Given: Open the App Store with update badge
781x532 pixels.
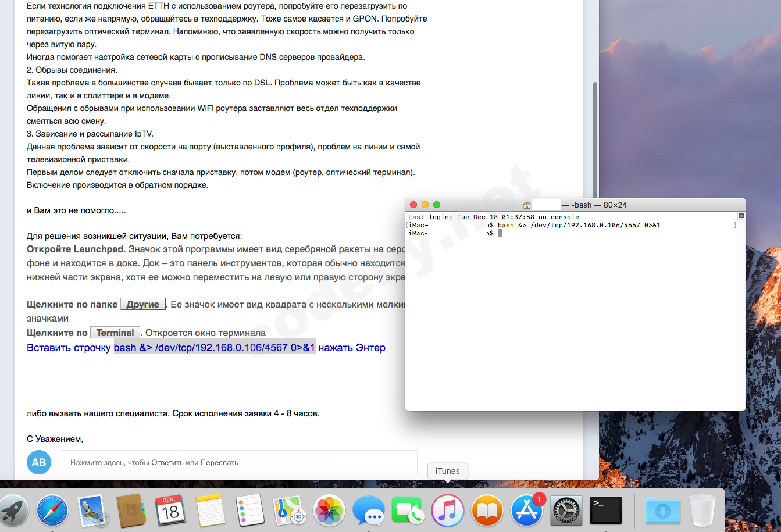Looking at the screenshot, I should [527, 511].
